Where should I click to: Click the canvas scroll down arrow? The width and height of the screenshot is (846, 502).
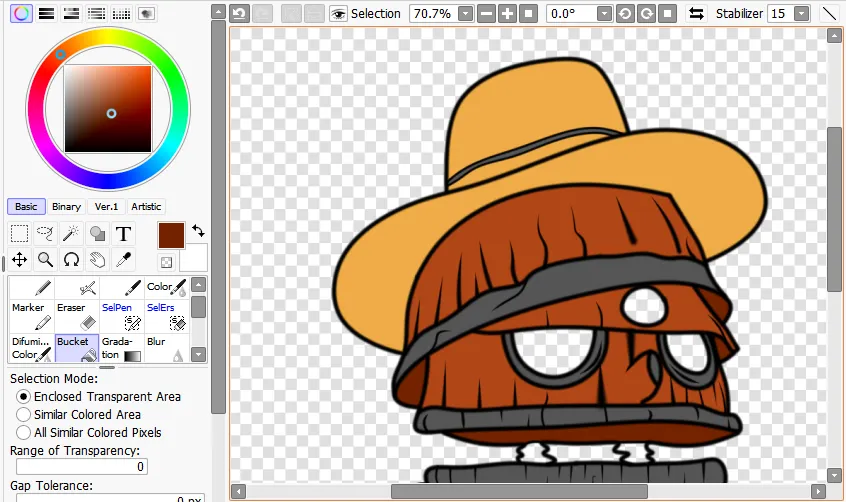pyautogui.click(x=834, y=476)
